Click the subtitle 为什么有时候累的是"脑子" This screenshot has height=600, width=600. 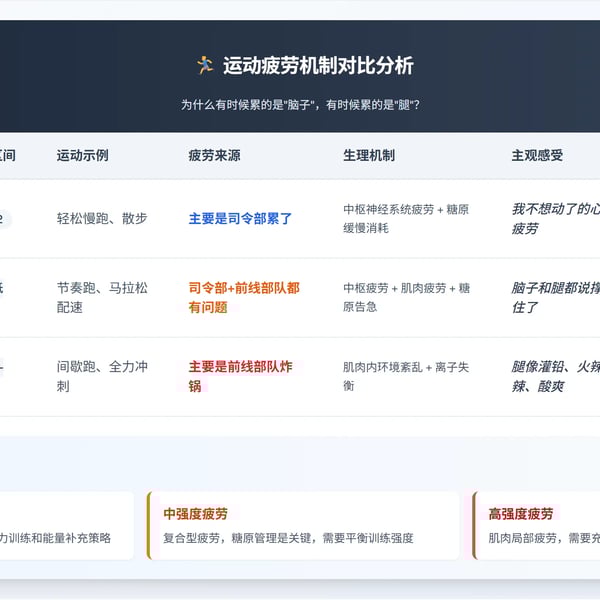(300, 104)
